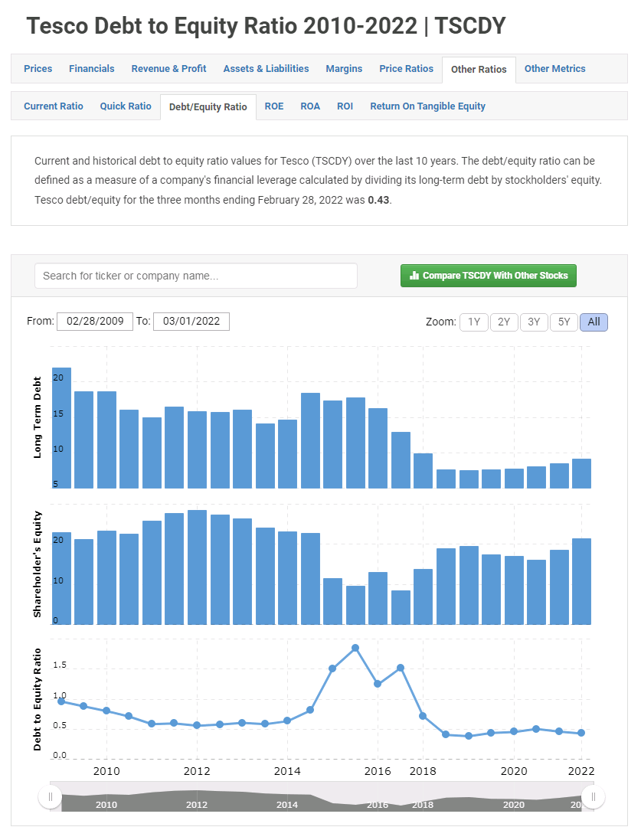This screenshot has width=641, height=840.
Task: Grab the left range slider handle
Action: click(x=51, y=796)
